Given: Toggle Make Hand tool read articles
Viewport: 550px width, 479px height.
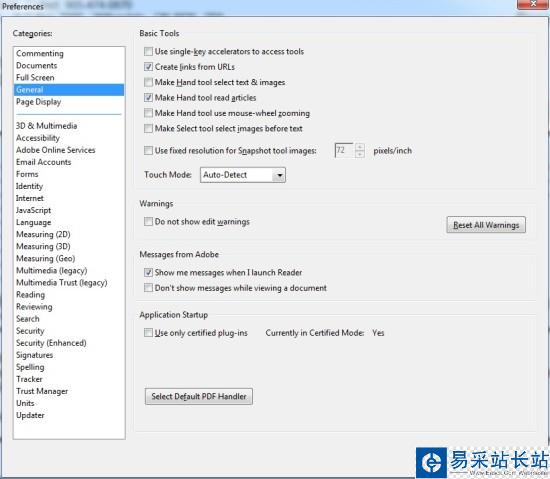Looking at the screenshot, I should point(148,97).
